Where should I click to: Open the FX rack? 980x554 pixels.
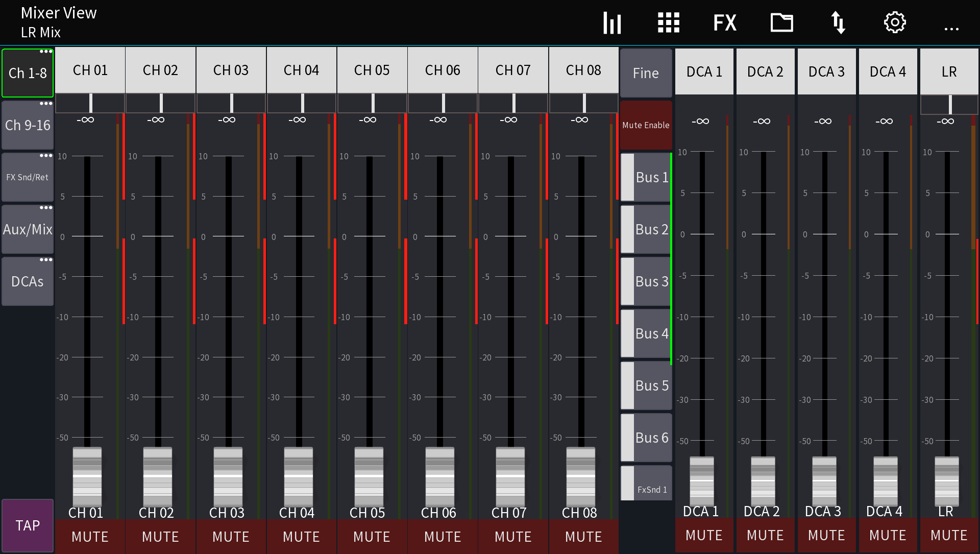[x=725, y=22]
